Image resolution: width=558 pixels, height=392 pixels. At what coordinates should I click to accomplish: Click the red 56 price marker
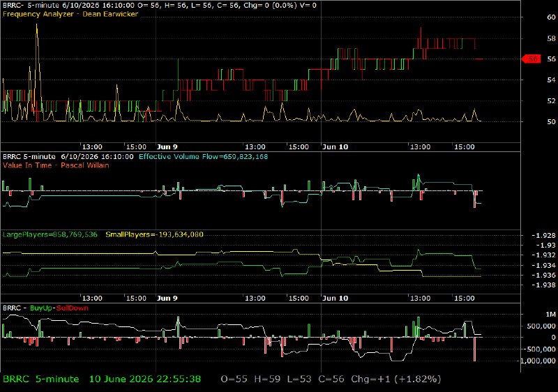[x=531, y=59]
